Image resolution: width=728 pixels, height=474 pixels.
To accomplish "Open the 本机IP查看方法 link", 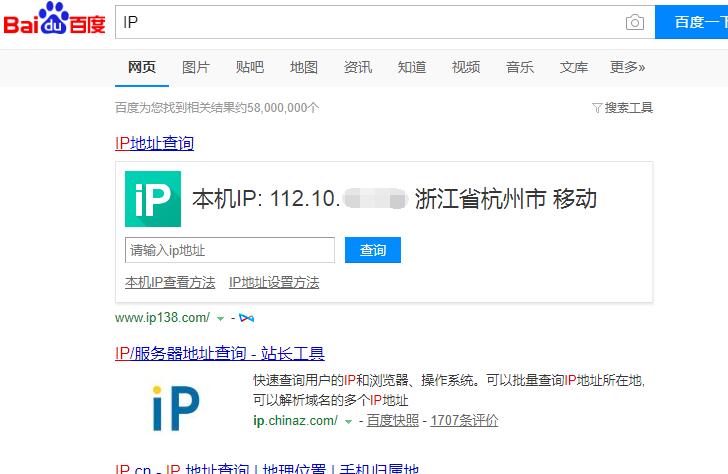I will pos(170,282).
